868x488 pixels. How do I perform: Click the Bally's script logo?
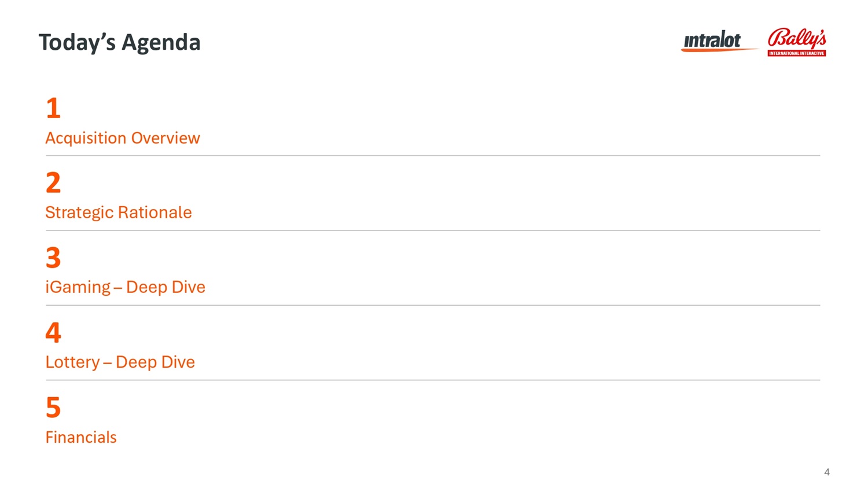pyautogui.click(x=796, y=38)
